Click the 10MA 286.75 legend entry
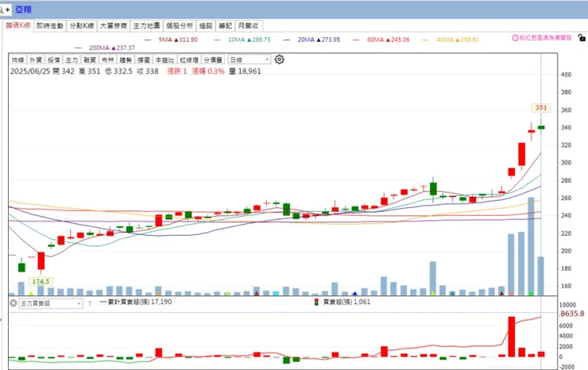 point(242,40)
